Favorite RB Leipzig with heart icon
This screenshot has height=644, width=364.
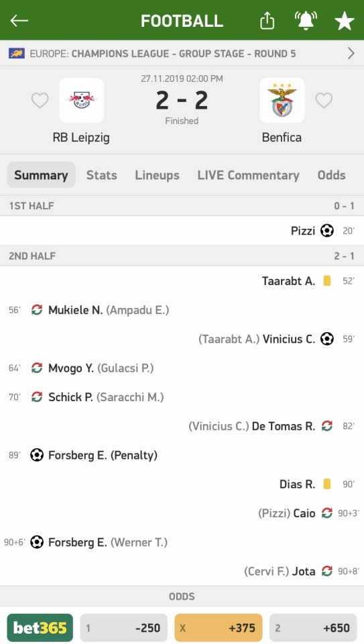pyautogui.click(x=40, y=100)
